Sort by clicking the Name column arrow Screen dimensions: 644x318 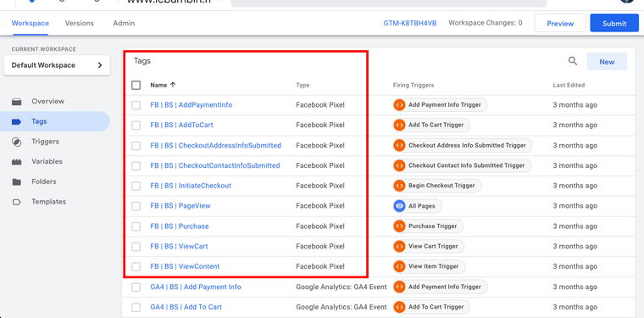click(173, 85)
